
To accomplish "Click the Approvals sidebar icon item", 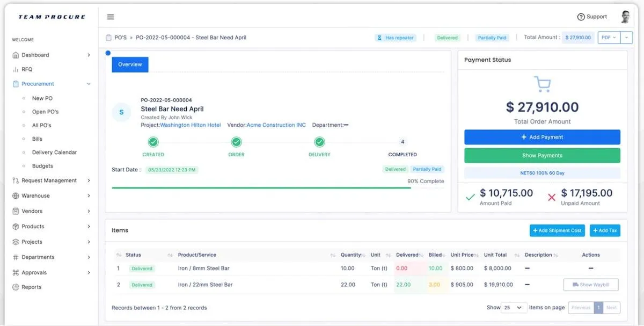I will (x=52, y=273).
